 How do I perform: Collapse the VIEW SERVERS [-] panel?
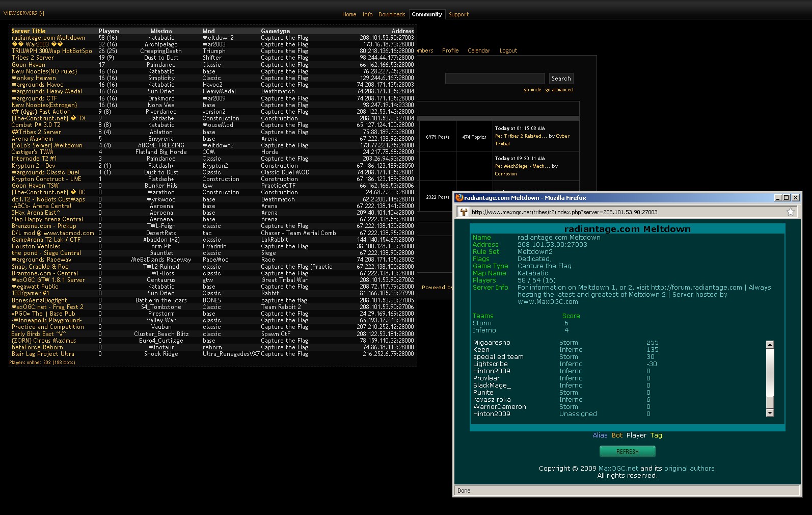click(24, 13)
